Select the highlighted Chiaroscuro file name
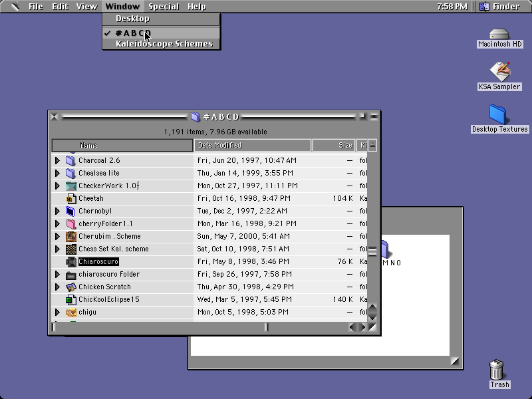This screenshot has height=399, width=532. [x=98, y=261]
